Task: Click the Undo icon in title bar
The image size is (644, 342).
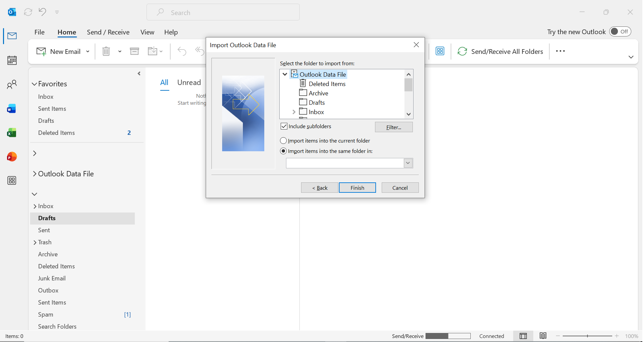Action: [x=42, y=12]
